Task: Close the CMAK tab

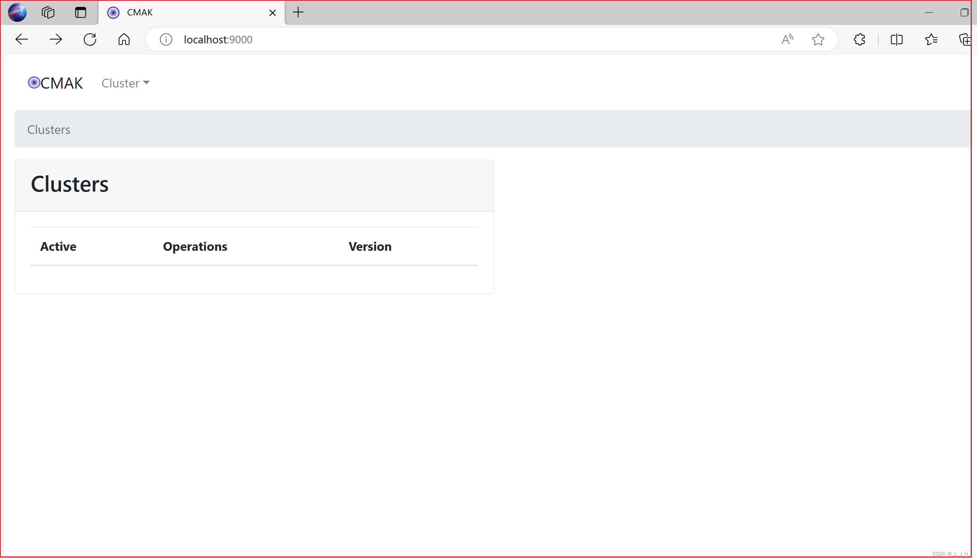Action: [x=272, y=13]
